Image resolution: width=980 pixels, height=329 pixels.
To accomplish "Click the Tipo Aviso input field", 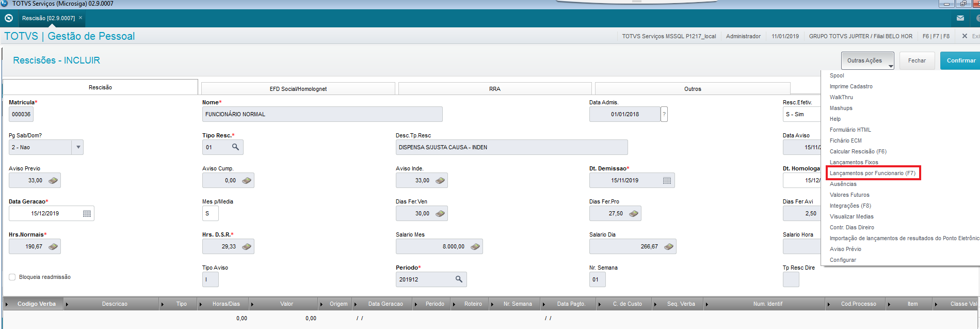I will tap(210, 279).
